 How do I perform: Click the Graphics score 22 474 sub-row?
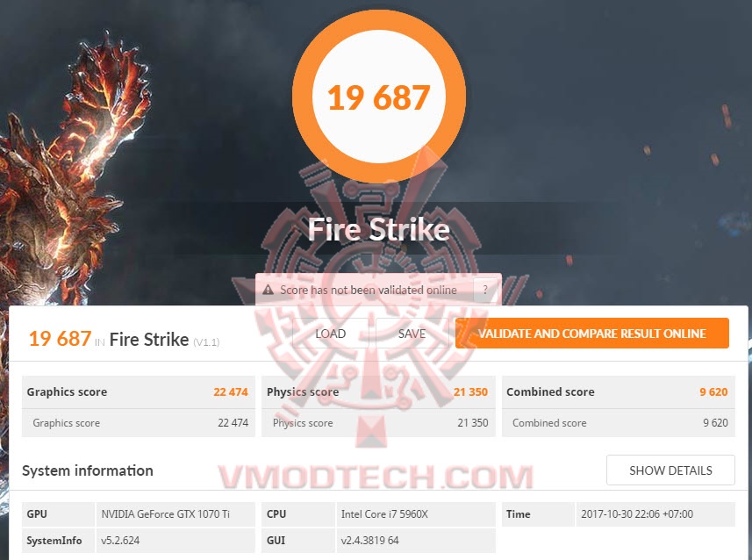pos(138,423)
